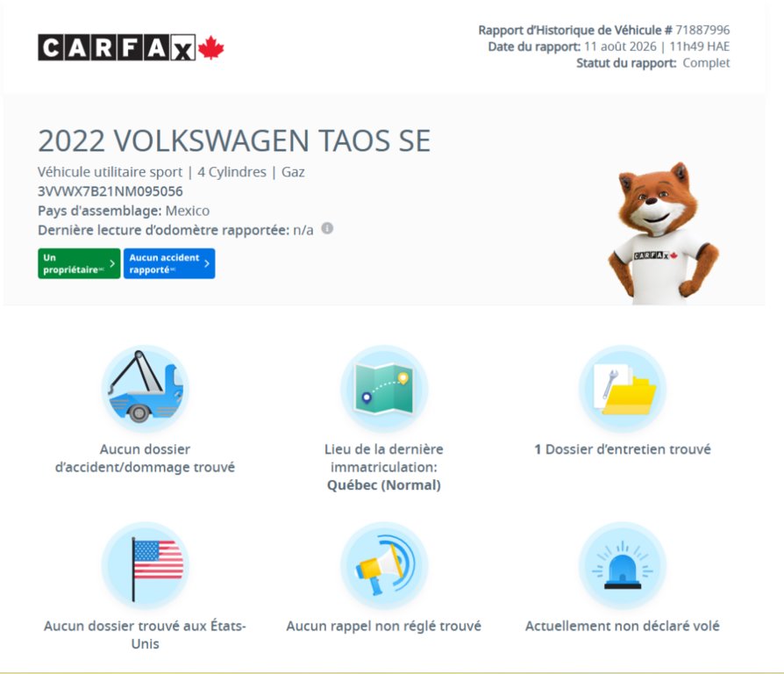Click the American flag icon
The height and width of the screenshot is (674, 784).
pos(146,565)
